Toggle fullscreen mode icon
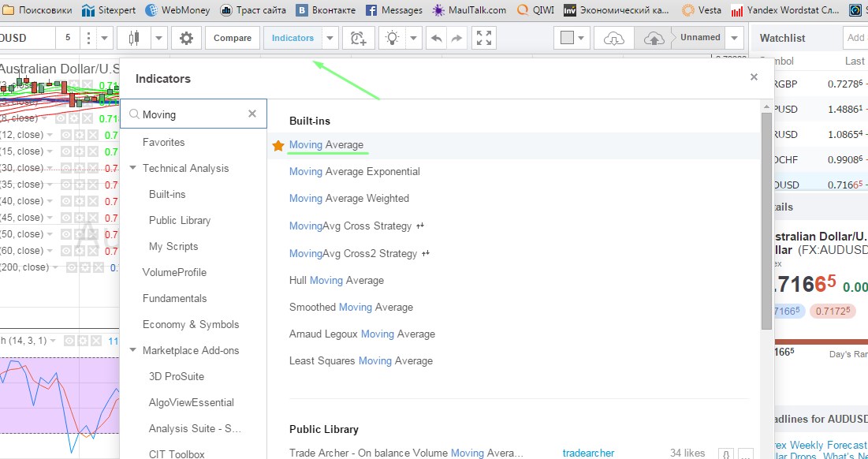 486,38
